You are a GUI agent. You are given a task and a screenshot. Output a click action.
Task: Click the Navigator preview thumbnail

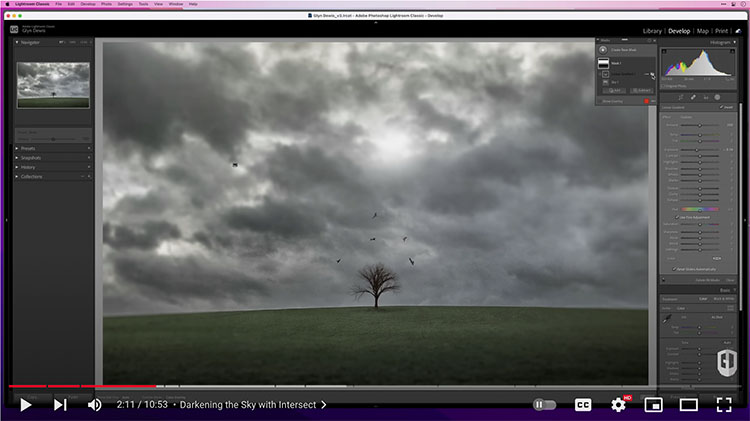(x=53, y=85)
